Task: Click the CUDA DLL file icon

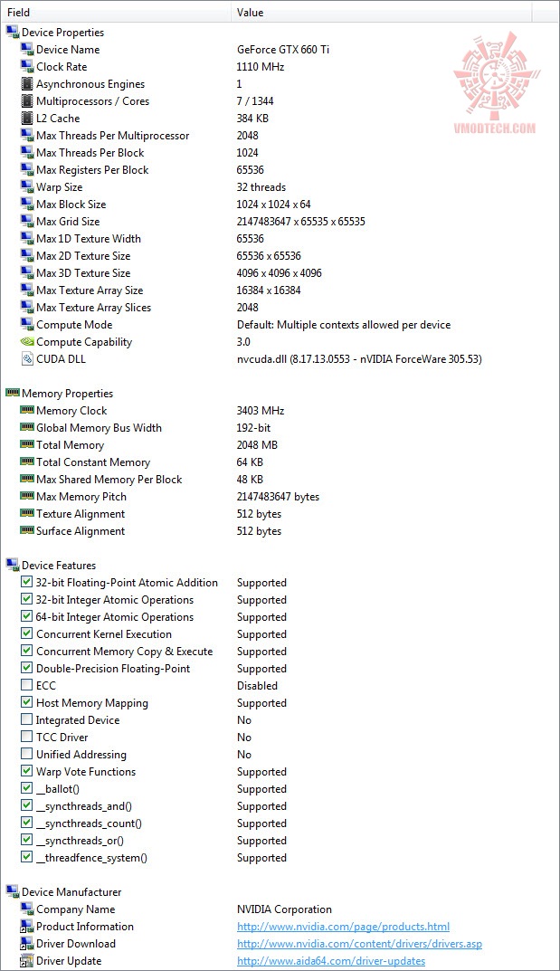Action: (26, 358)
